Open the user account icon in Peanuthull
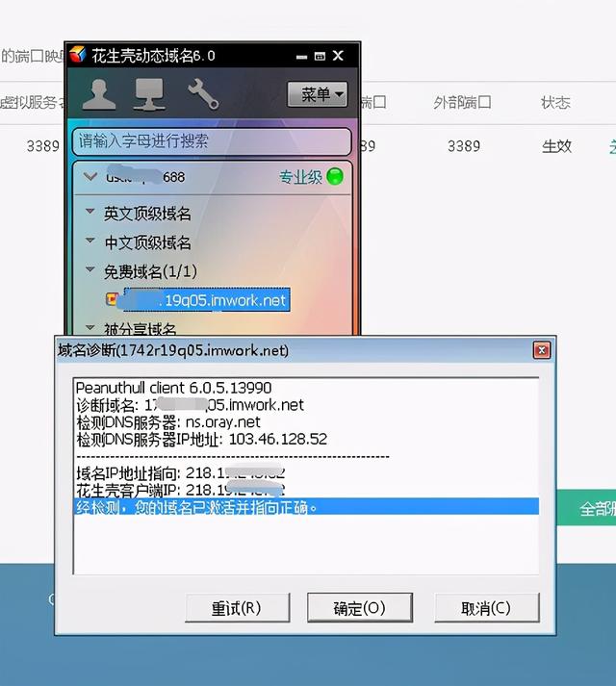The image size is (616, 686). (x=98, y=94)
